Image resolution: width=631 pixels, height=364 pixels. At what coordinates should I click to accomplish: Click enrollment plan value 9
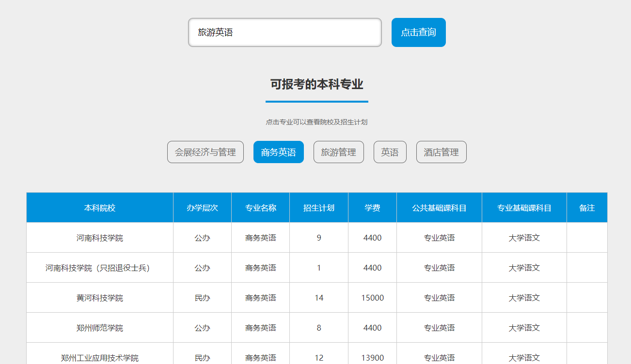pyautogui.click(x=319, y=238)
